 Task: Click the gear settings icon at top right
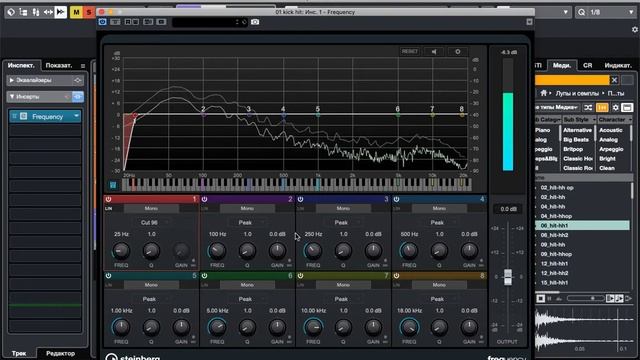point(635,29)
